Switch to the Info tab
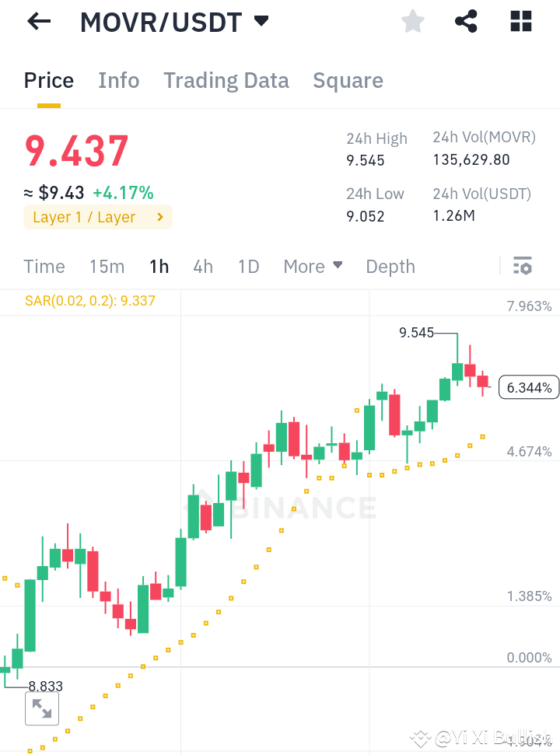 click(x=118, y=80)
